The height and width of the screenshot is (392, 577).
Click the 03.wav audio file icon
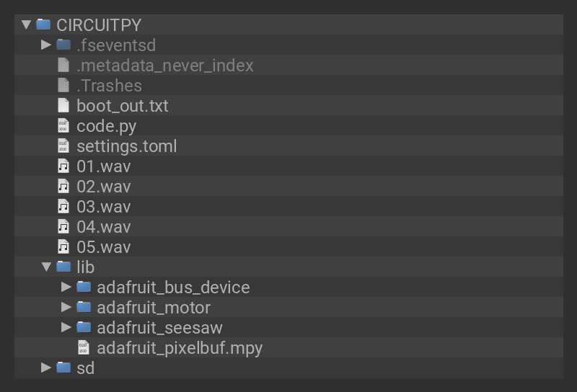click(x=63, y=206)
